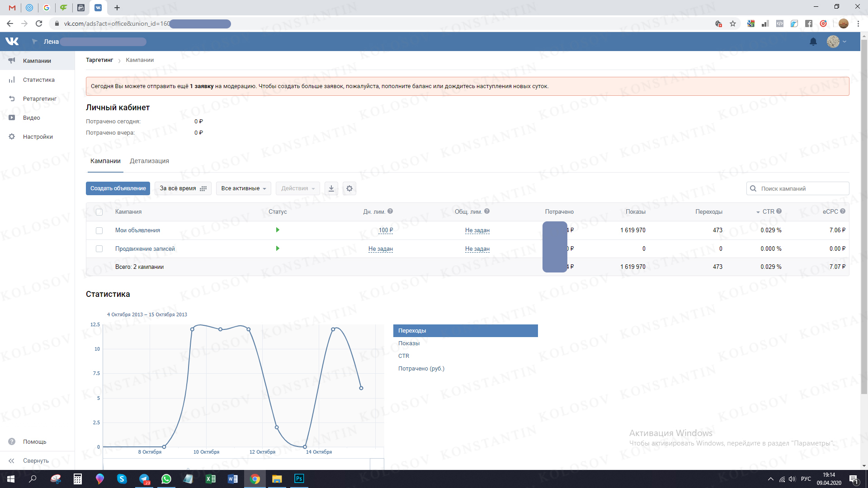
Task: Click in the Поиск кампаний search field
Action: click(x=802, y=188)
